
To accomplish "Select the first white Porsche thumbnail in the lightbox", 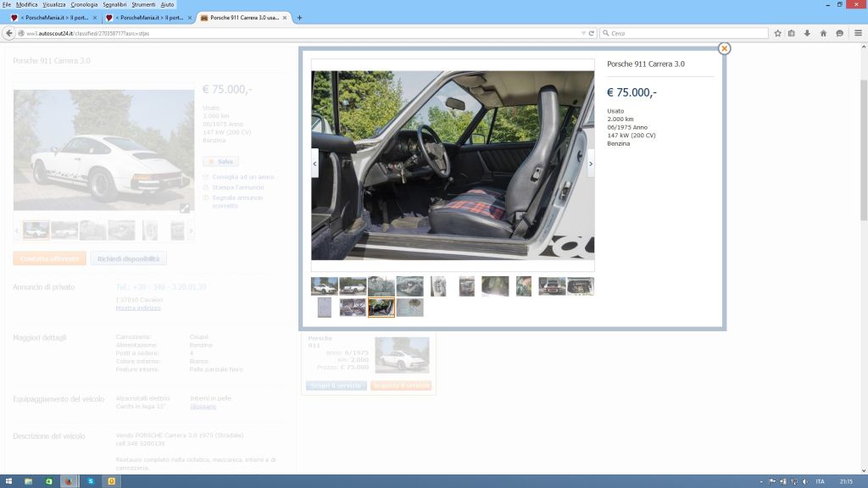I will (x=325, y=286).
